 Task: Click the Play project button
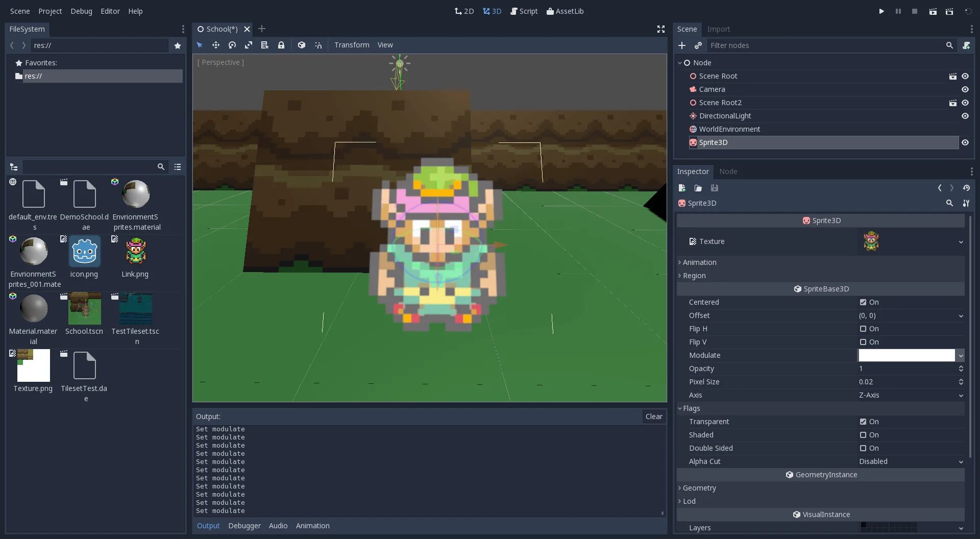point(881,11)
